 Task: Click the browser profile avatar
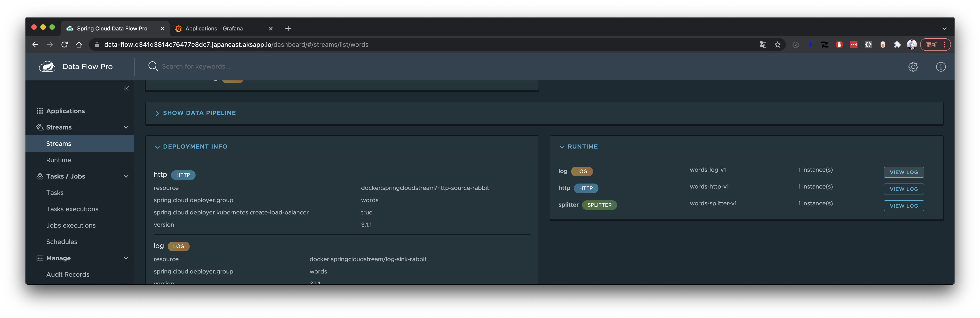(x=911, y=45)
